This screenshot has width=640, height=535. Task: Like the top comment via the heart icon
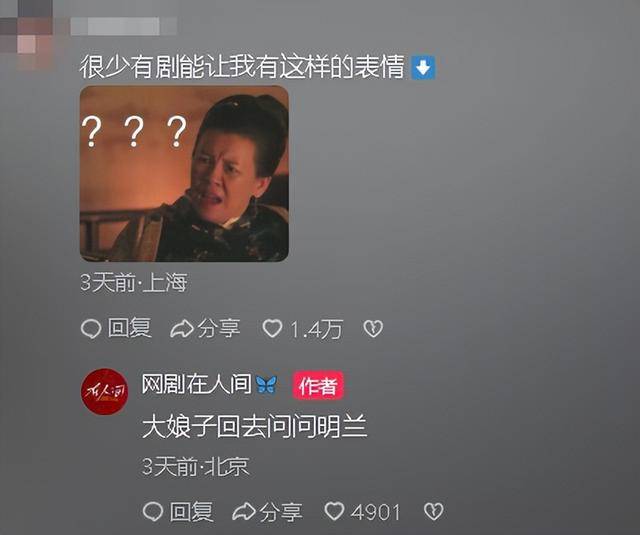[x=272, y=329]
